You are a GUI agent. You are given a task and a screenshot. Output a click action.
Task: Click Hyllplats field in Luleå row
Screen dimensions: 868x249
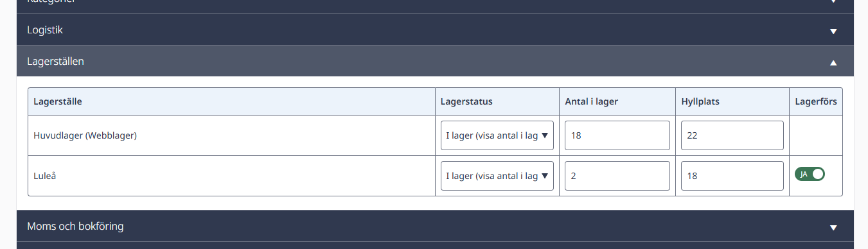732,176
